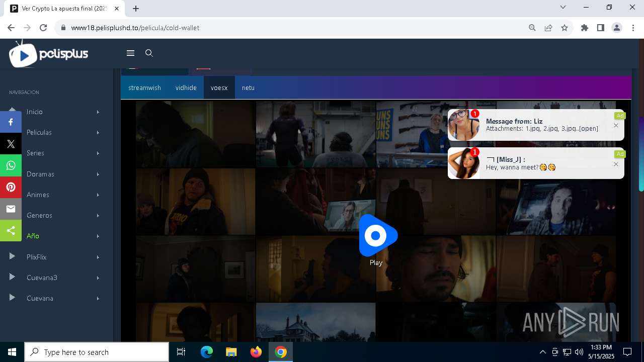Expand Generos submenu arrow
The image size is (644, 362).
98,215
